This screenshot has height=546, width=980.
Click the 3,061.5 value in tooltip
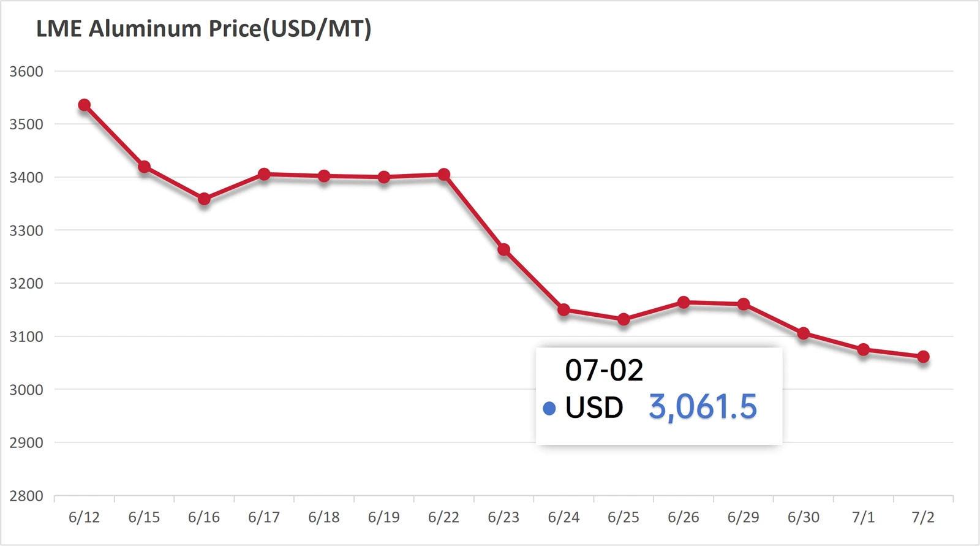tap(703, 408)
